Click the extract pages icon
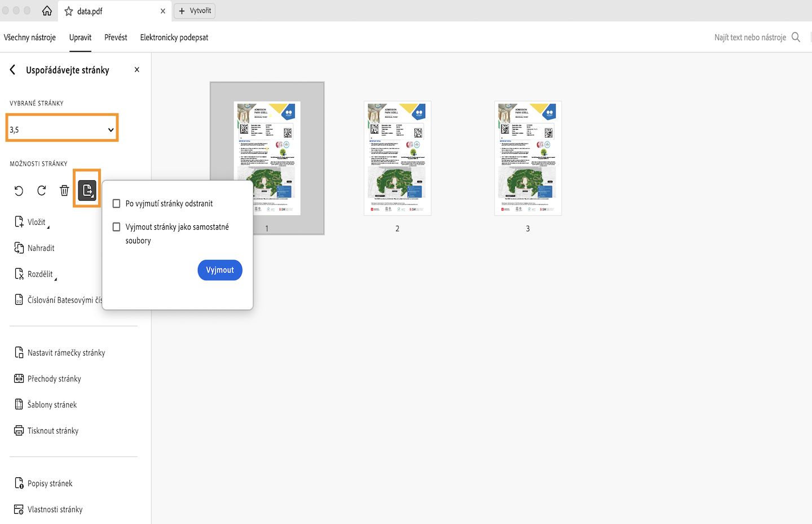 point(87,190)
